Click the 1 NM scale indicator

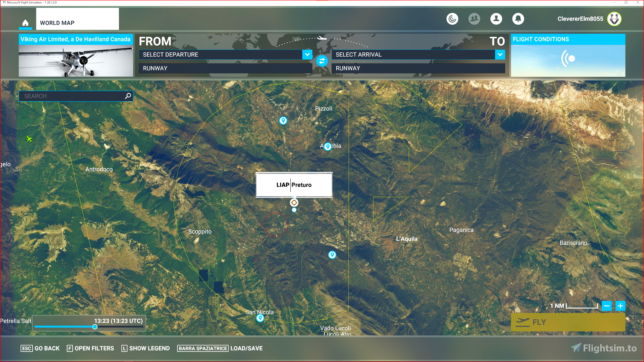click(574, 306)
